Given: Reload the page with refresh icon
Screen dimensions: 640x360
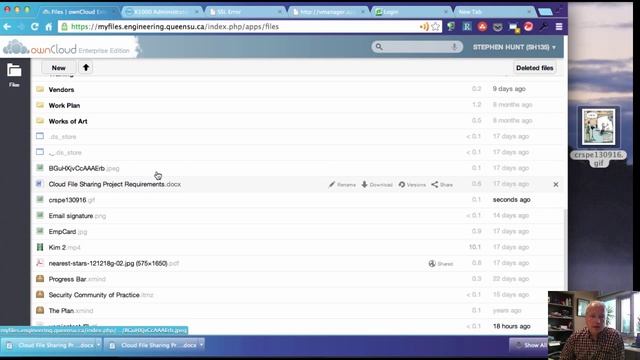Looking at the screenshot, I should point(35,27).
